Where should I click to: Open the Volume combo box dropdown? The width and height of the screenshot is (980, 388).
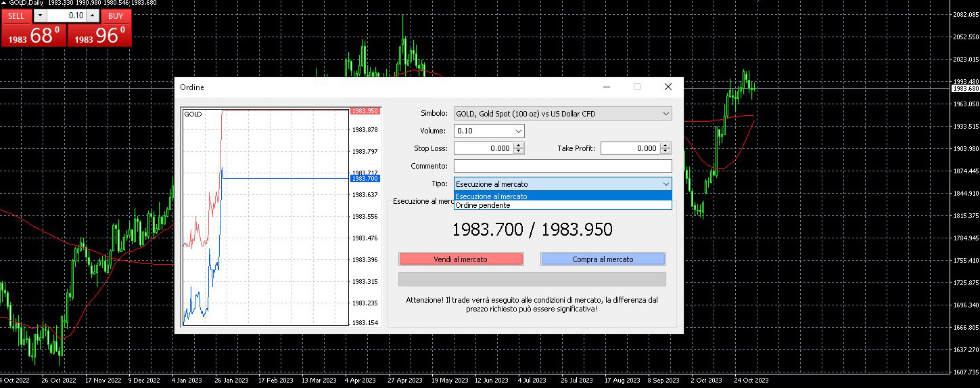coord(519,131)
